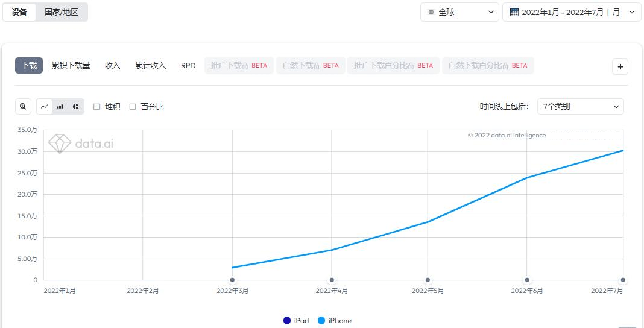Image resolution: width=644 pixels, height=328 pixels.
Task: Expand the 7个类别 dropdown
Action: click(x=580, y=106)
